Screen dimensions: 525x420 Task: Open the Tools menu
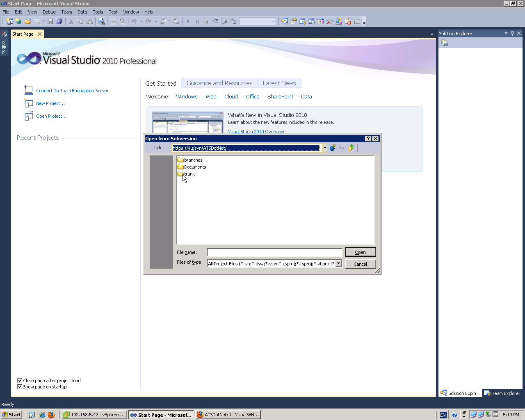98,12
